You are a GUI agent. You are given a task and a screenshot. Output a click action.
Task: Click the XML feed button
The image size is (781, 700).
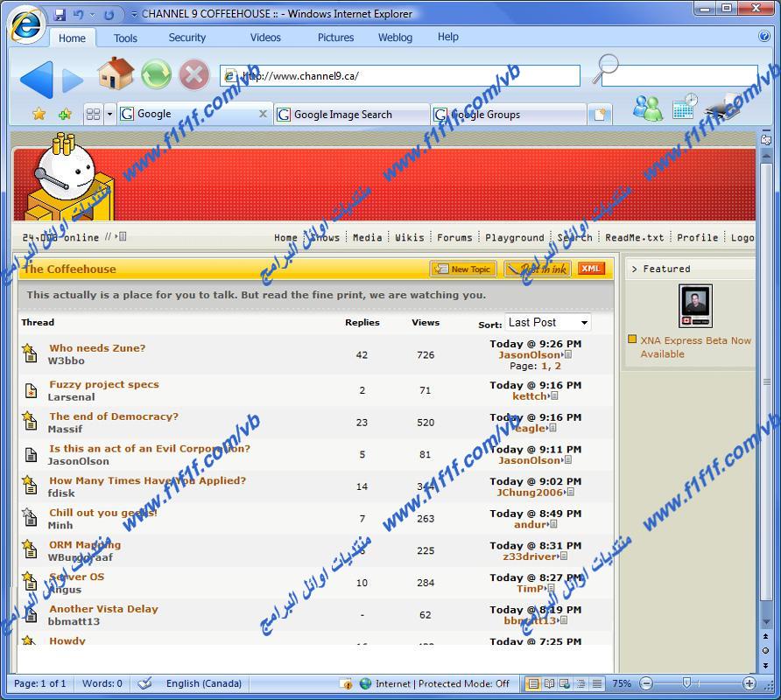(x=591, y=269)
